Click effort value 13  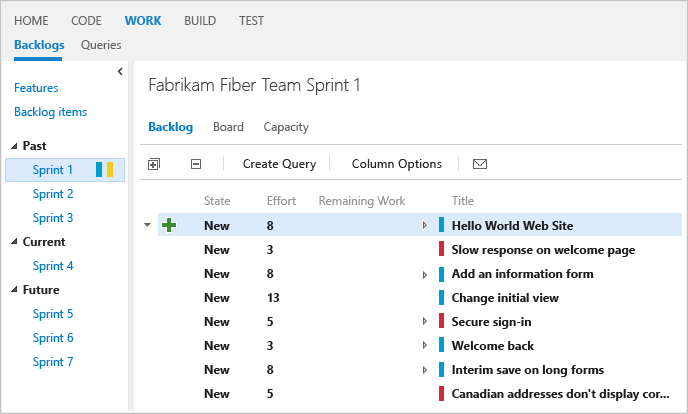pyautogui.click(x=273, y=298)
